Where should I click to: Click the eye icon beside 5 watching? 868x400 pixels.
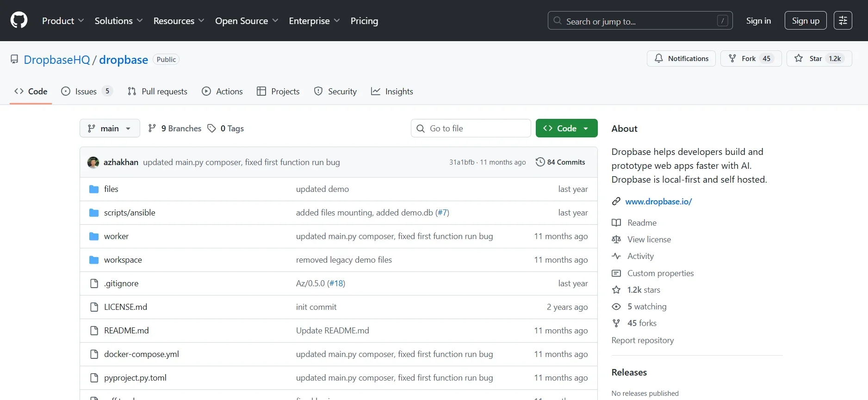pos(616,307)
